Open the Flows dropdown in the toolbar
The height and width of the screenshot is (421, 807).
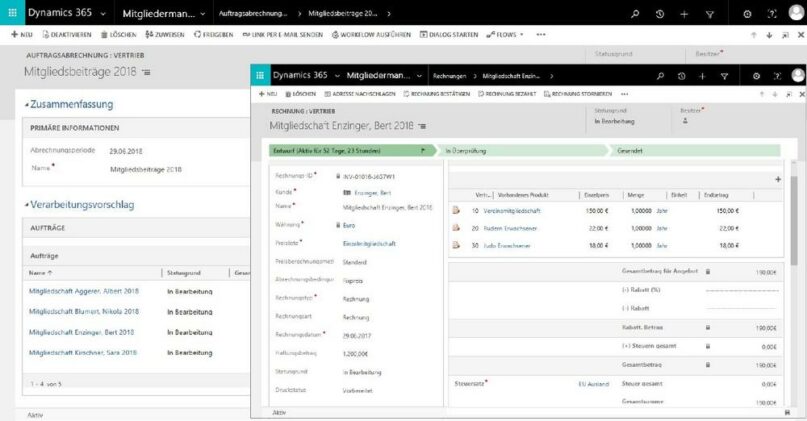pos(505,34)
